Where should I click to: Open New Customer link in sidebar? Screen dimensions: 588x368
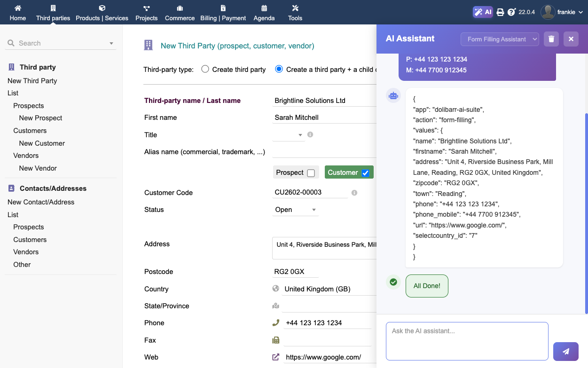click(42, 143)
